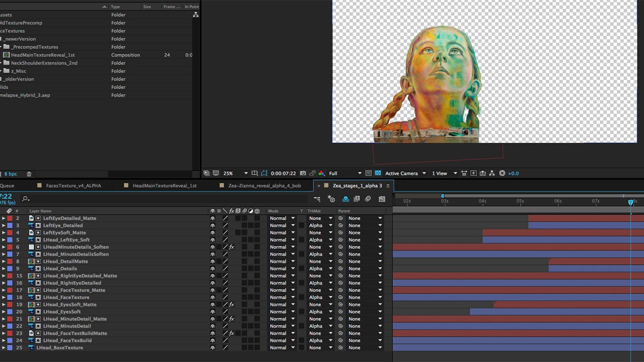644x362 pixels.
Task: Click the snapshot camera icon in viewer
Action: pyautogui.click(x=303, y=173)
